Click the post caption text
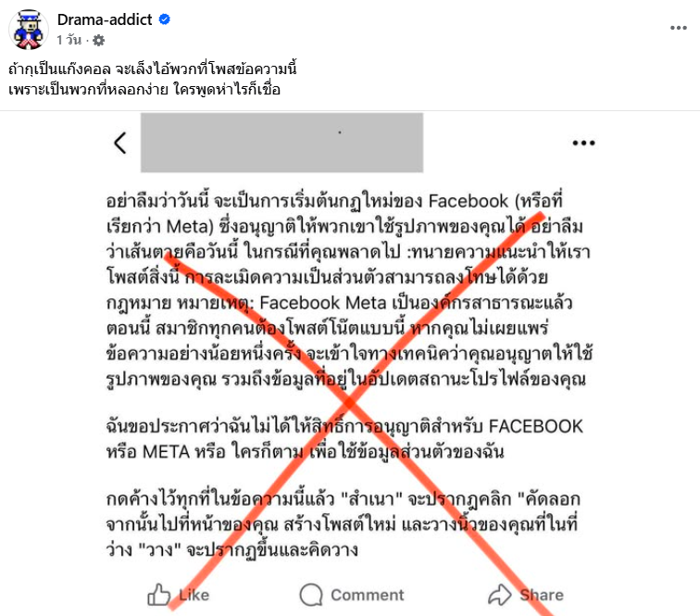Image resolution: width=700 pixels, height=616 pixels. [x=153, y=79]
